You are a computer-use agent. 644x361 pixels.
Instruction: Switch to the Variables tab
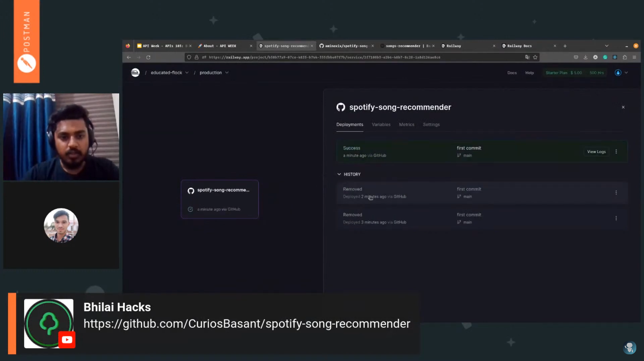tap(381, 125)
